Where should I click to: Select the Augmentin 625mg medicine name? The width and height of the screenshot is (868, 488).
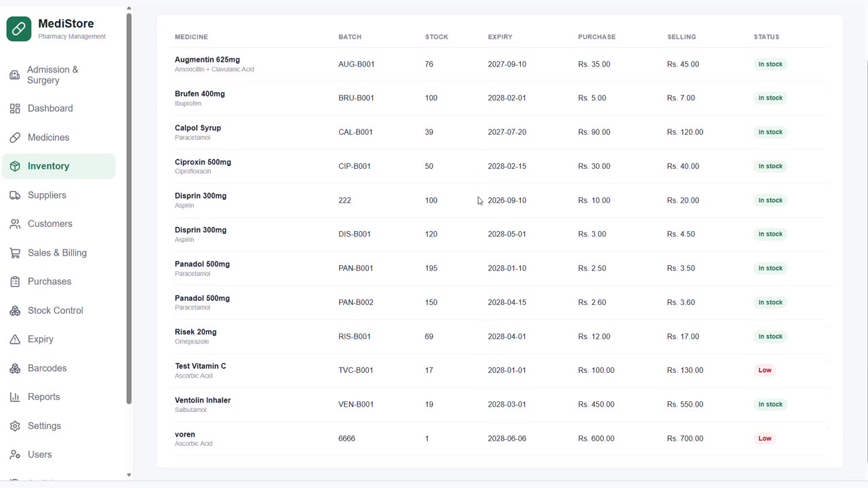[x=208, y=60]
